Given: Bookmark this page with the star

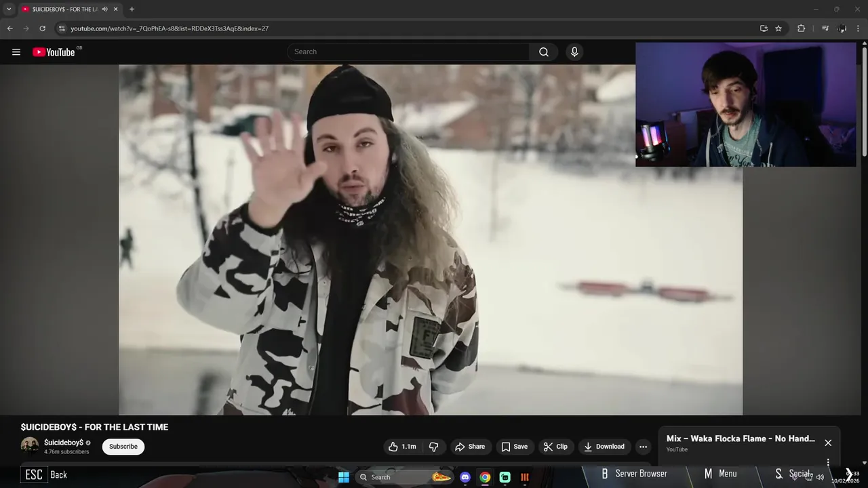Looking at the screenshot, I should click(778, 28).
